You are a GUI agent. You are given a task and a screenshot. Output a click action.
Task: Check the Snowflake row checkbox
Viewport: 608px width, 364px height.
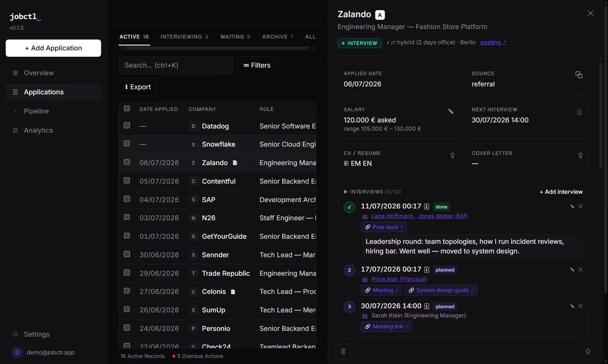pos(127,143)
